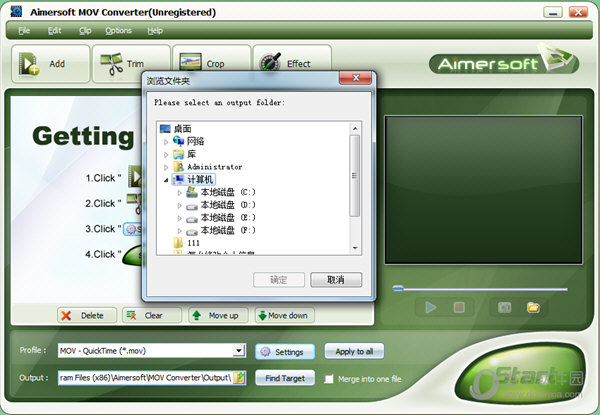
Task: Open the Clip menu
Action: pos(85,31)
